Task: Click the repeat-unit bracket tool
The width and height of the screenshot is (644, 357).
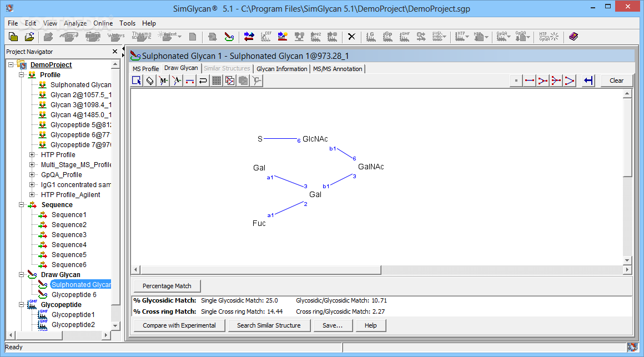Action: pos(203,81)
